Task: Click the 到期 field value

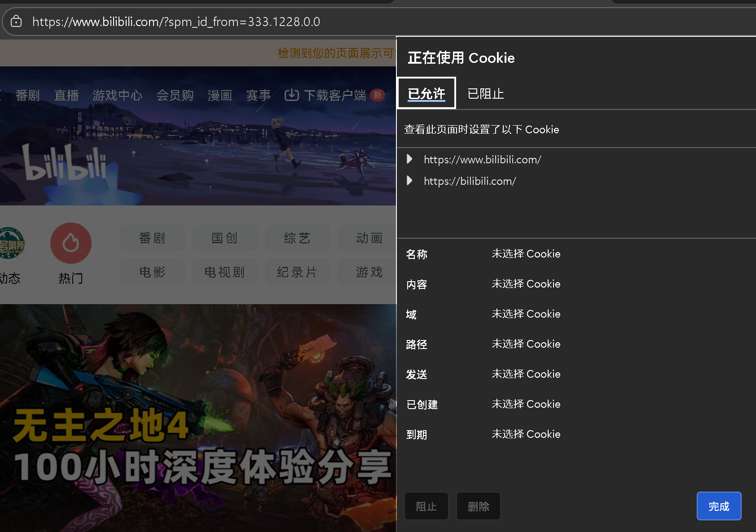Action: click(x=526, y=434)
